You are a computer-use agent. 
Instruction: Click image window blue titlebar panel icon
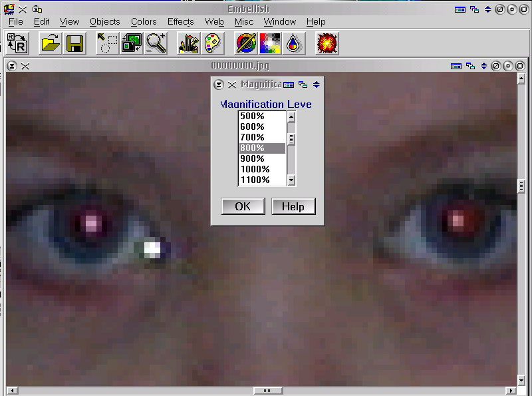[456, 66]
